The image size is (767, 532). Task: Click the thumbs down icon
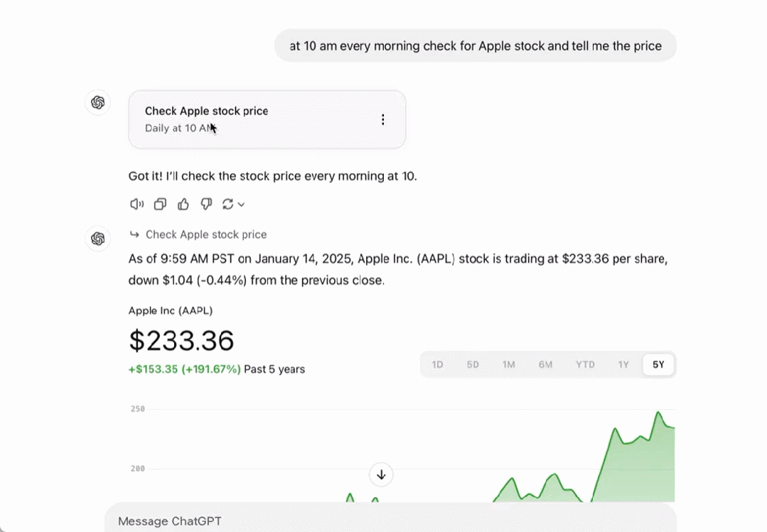206,205
